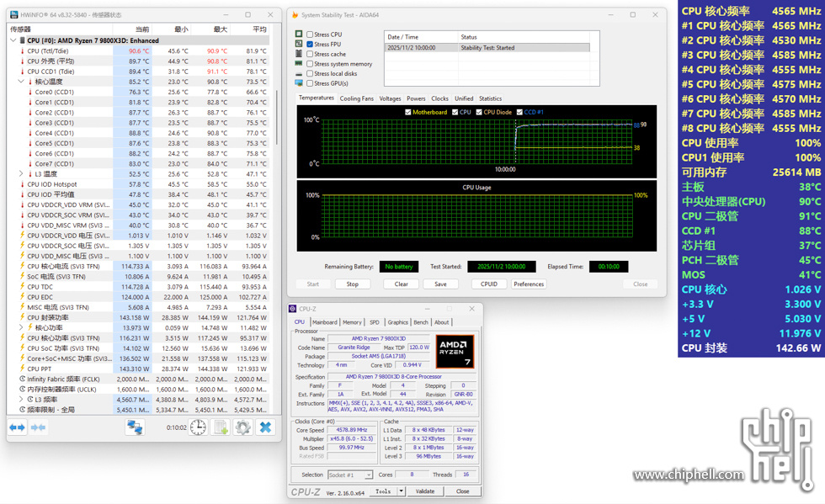This screenshot has height=504, width=825.
Task: Toggle the CPU Diode graph legend checkbox
Action: (x=478, y=112)
